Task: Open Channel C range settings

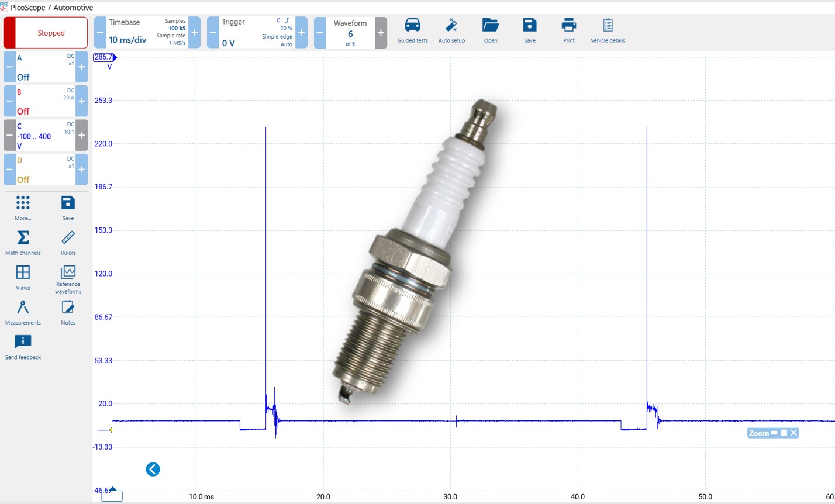Action: point(45,135)
